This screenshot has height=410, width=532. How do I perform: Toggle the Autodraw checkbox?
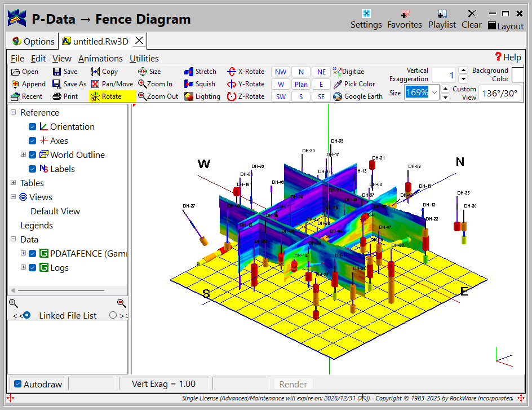click(17, 384)
